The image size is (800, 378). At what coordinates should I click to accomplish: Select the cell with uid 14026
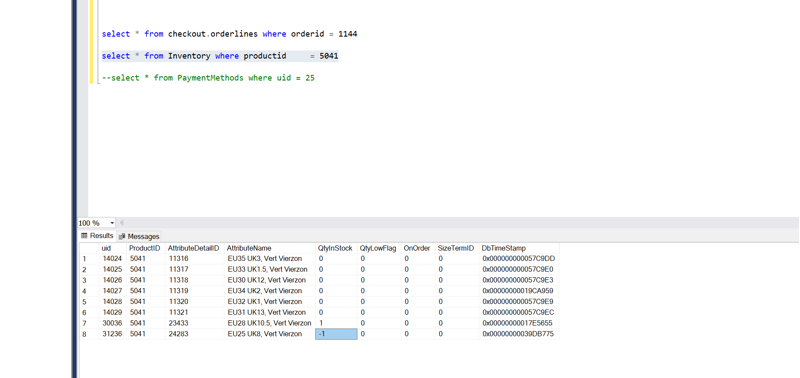112,280
